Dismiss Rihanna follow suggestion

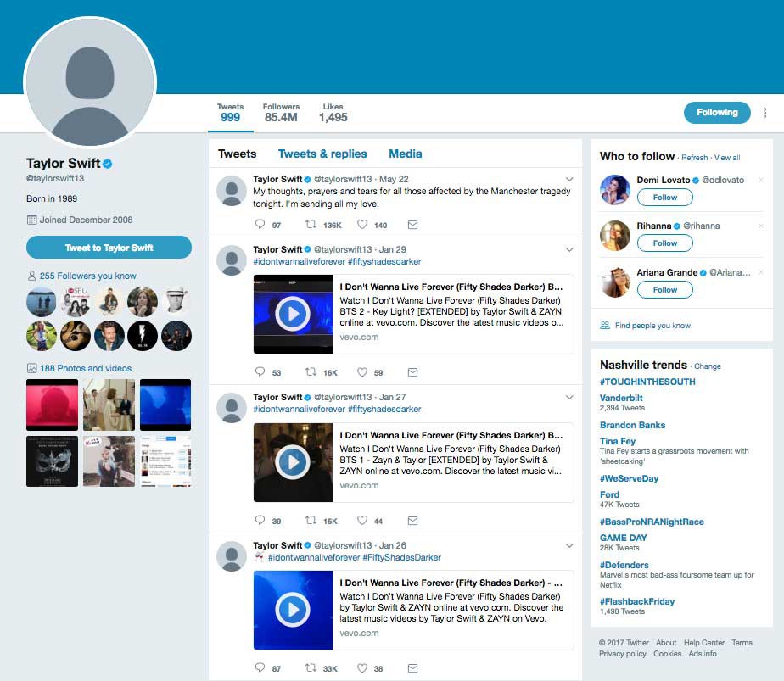tap(760, 226)
